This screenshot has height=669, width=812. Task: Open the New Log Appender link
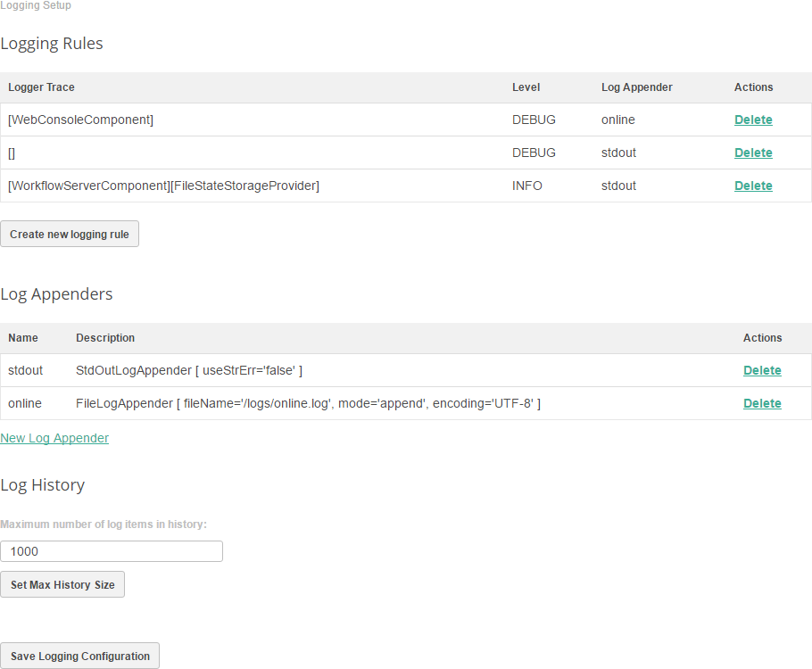click(54, 438)
